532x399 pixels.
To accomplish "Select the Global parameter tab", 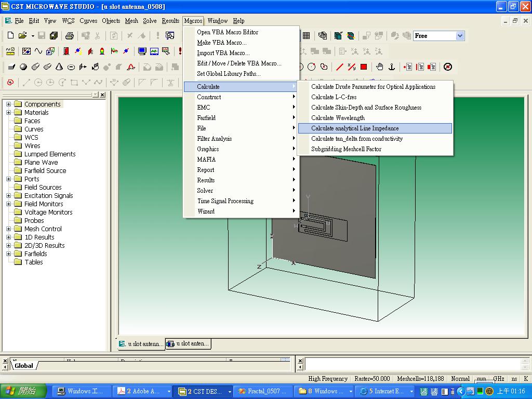I will tap(24, 366).
